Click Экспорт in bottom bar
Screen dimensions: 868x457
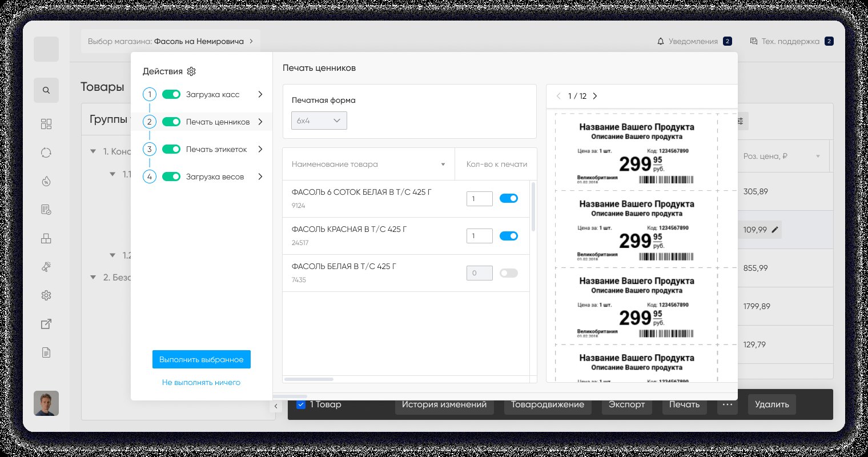(626, 404)
